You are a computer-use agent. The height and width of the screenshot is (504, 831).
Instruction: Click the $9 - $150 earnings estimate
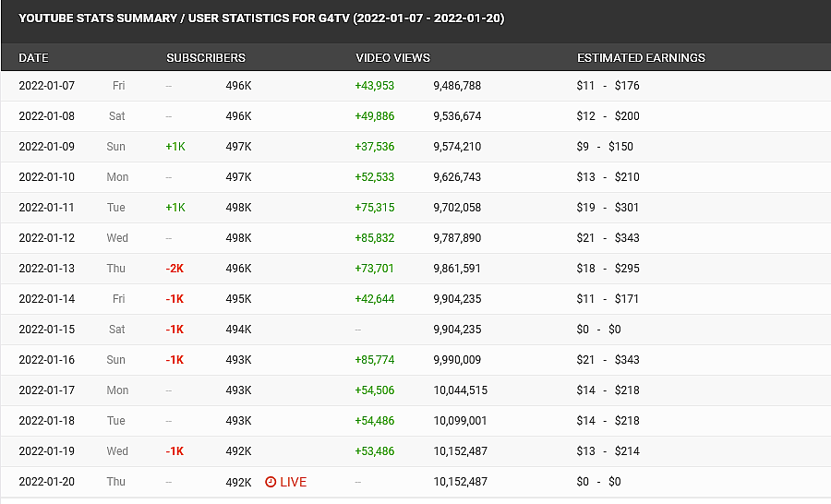pos(605,147)
